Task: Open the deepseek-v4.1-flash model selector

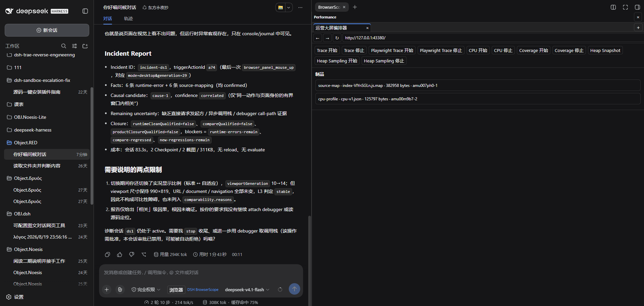Action: 247,290
